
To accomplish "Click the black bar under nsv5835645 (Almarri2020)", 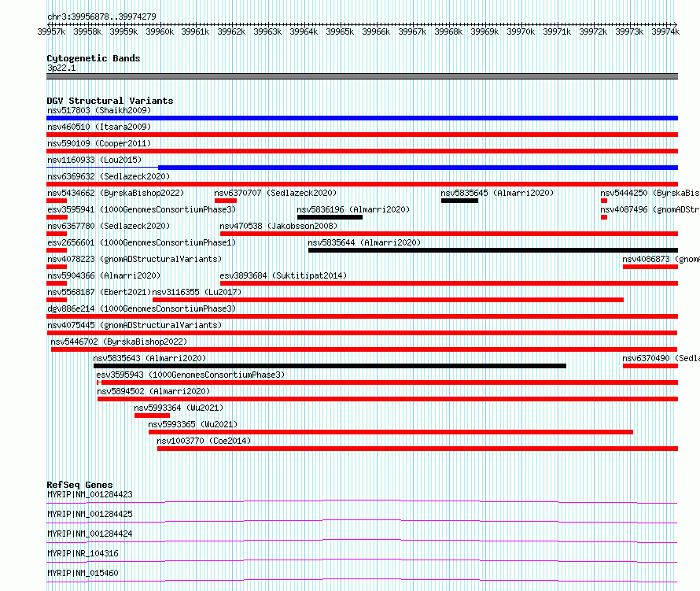I will click(x=459, y=201).
